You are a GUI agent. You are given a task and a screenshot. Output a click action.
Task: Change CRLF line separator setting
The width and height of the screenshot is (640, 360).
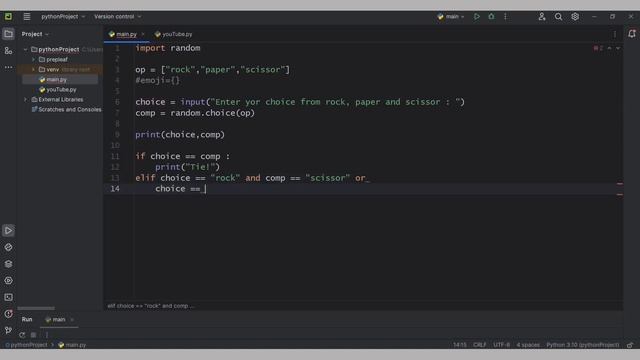[480, 345]
